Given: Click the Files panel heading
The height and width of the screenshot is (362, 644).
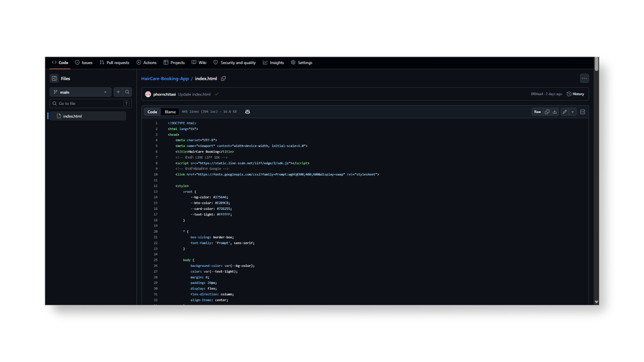Looking at the screenshot, I should click(x=65, y=79).
